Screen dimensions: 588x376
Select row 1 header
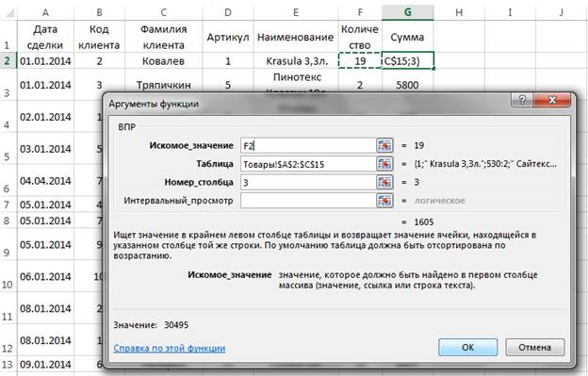8,37
